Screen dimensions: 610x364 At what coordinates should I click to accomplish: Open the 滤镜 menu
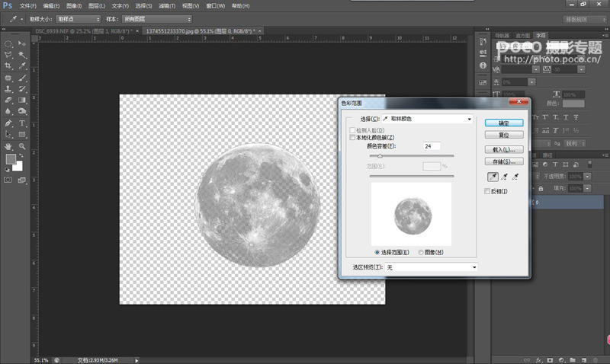(167, 6)
